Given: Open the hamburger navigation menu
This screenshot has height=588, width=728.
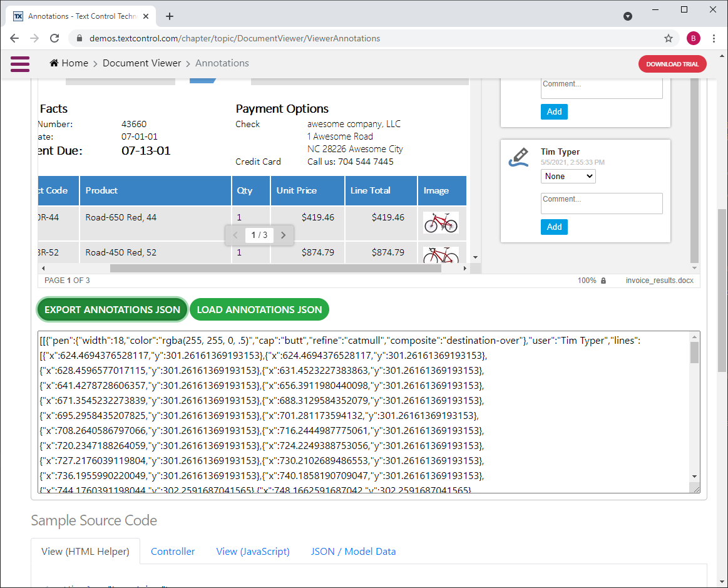Looking at the screenshot, I should (19, 63).
